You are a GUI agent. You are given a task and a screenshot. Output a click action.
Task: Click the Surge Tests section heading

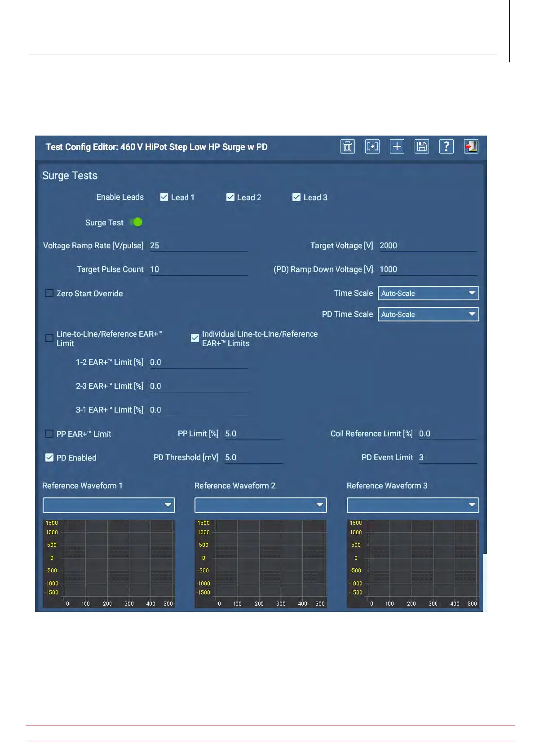[x=70, y=176]
